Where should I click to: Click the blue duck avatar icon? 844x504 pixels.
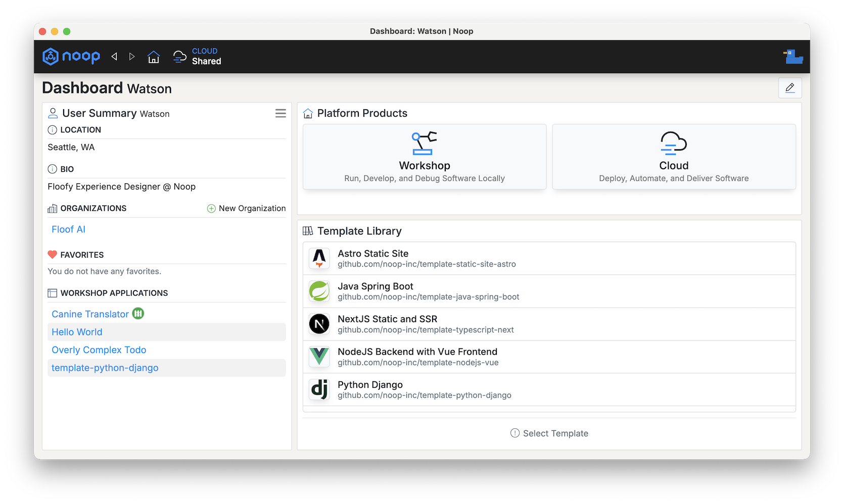click(x=793, y=57)
